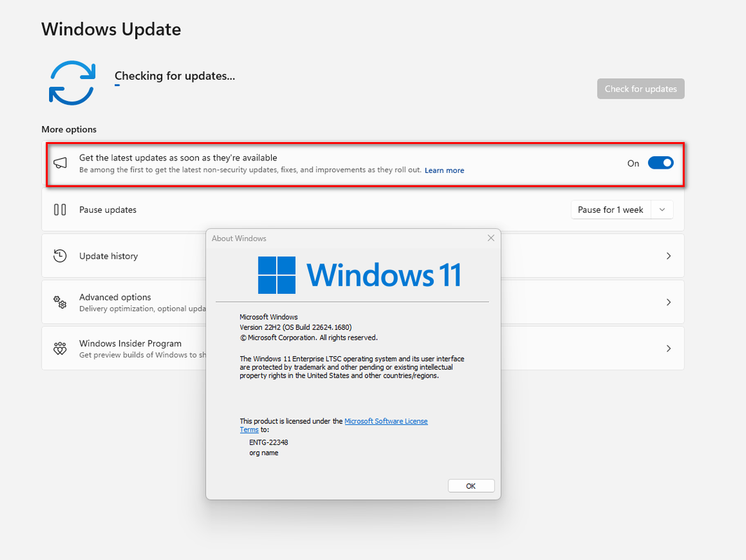This screenshot has height=560, width=746.
Task: Click the Version 22H2 OS Build text
Action: pos(296,327)
